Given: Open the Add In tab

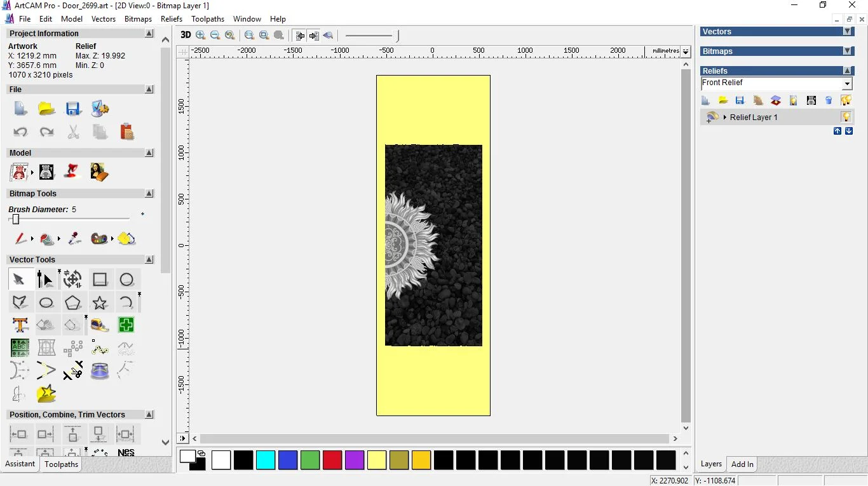Looking at the screenshot, I should [x=742, y=464].
